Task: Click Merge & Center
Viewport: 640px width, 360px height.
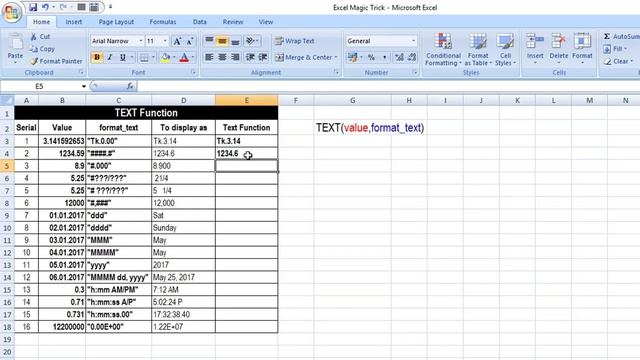Action: (x=304, y=58)
